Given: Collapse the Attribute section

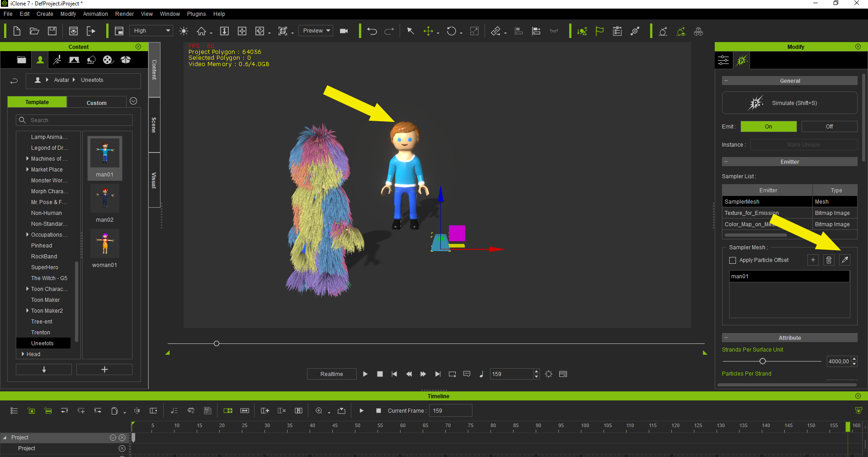Looking at the screenshot, I should pos(726,338).
